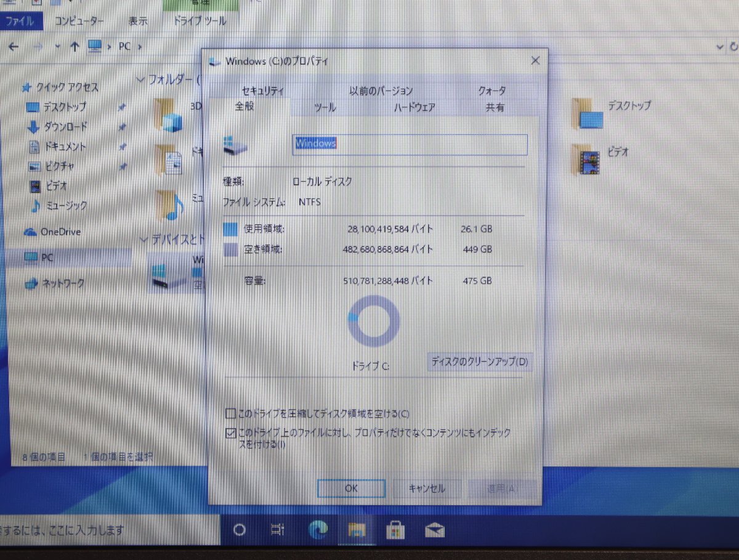739x560 pixels.
Task: Uncheck the index files on drive checkbox
Action: click(231, 433)
